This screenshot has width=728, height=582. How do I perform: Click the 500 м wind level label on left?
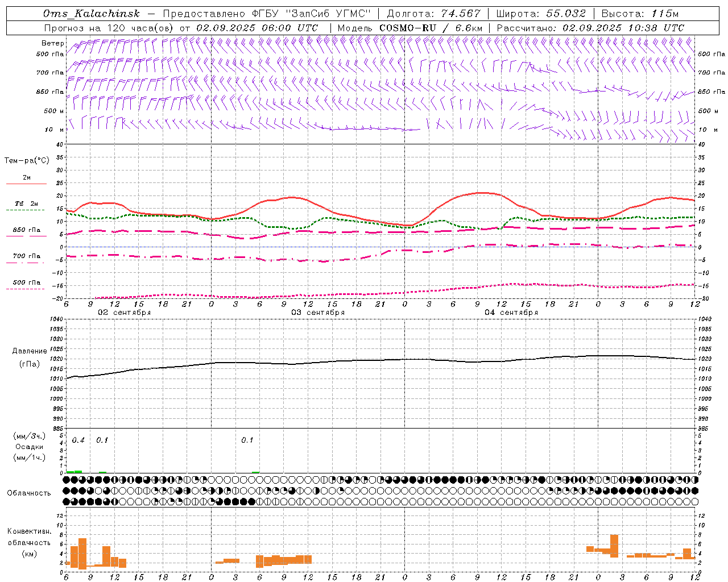coord(54,111)
